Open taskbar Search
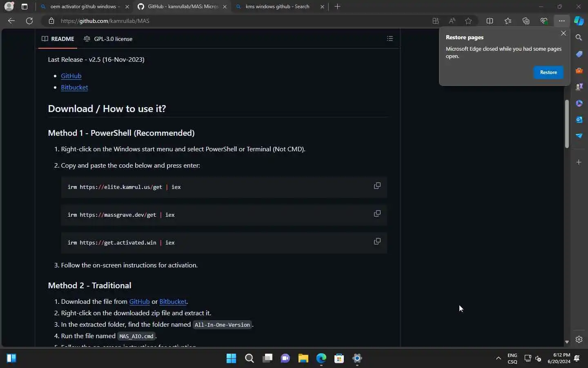The height and width of the screenshot is (368, 588). (x=249, y=358)
